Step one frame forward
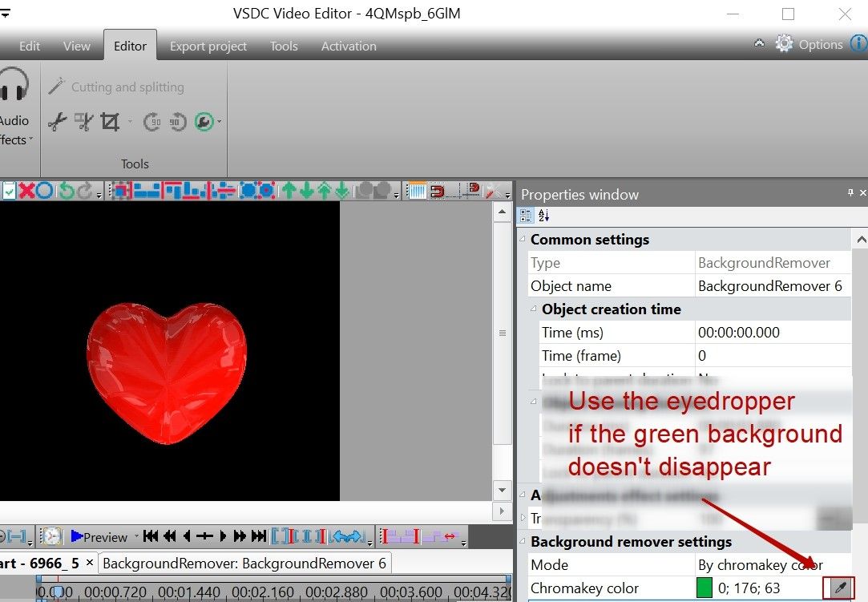This screenshot has height=602, width=868. pyautogui.click(x=223, y=536)
